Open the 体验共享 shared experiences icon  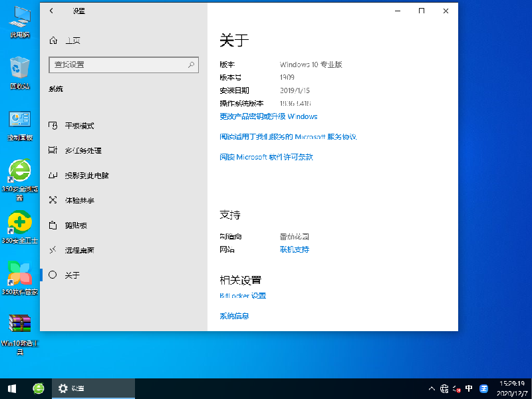[53, 200]
